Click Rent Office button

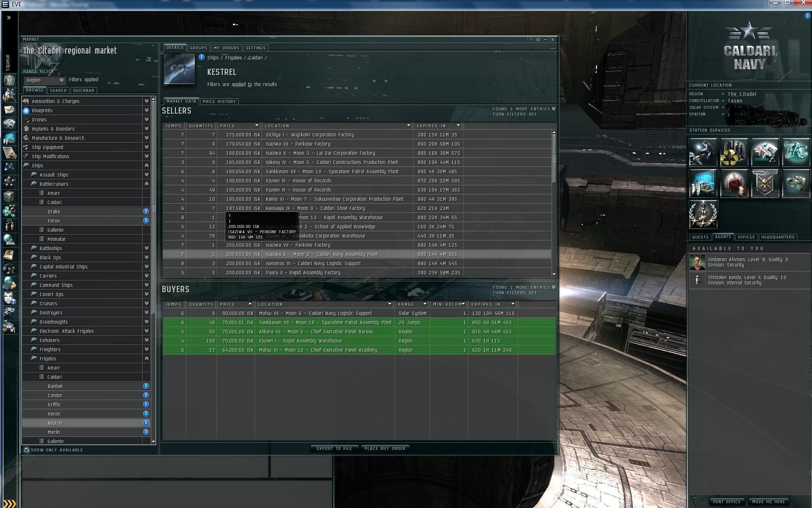pyautogui.click(x=727, y=502)
